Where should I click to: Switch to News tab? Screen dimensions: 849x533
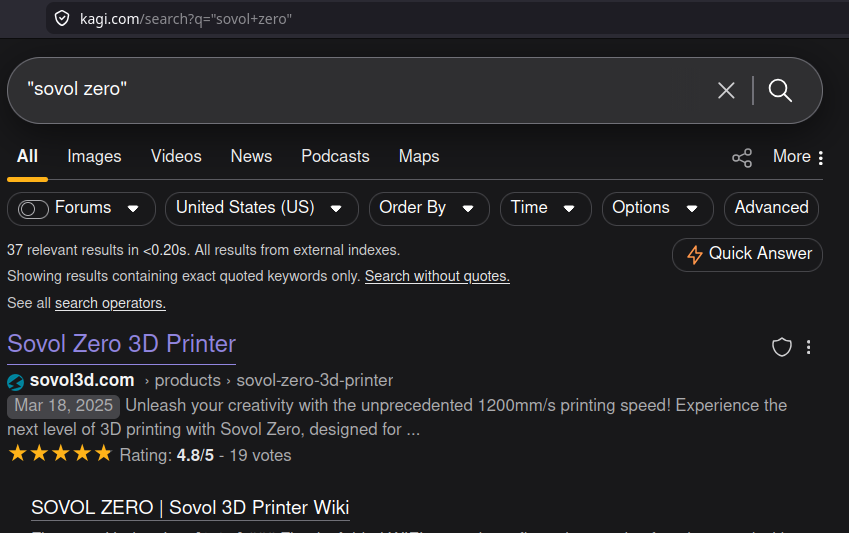tap(251, 157)
